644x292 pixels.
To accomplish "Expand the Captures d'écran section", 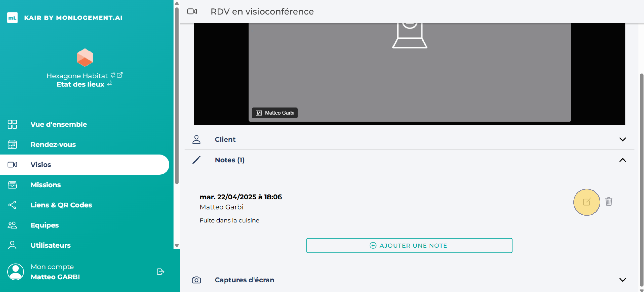I will tap(622, 280).
